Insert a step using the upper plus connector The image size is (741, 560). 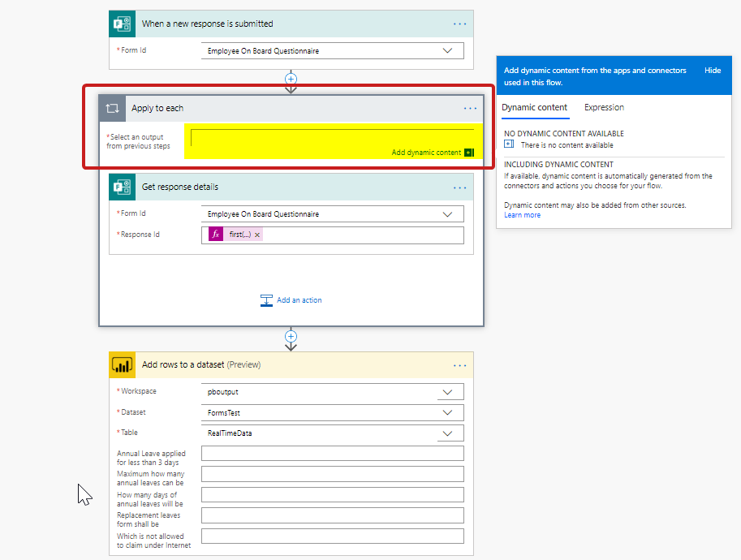click(291, 79)
